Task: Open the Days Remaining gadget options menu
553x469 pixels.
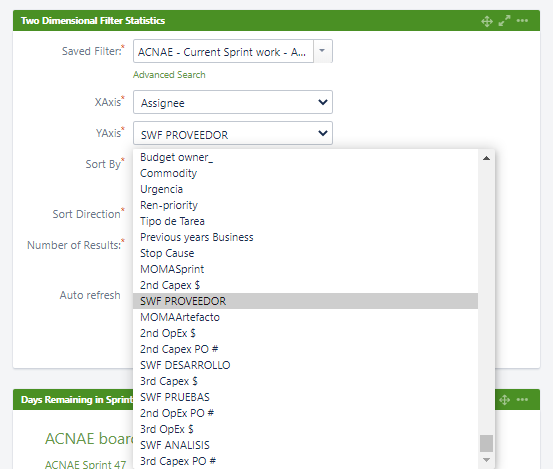Action: tap(522, 400)
